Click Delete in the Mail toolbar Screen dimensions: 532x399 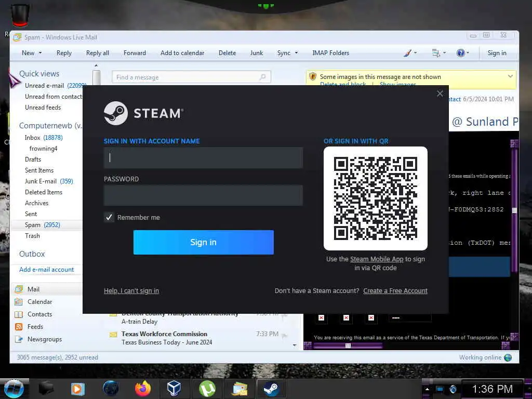pos(228,53)
